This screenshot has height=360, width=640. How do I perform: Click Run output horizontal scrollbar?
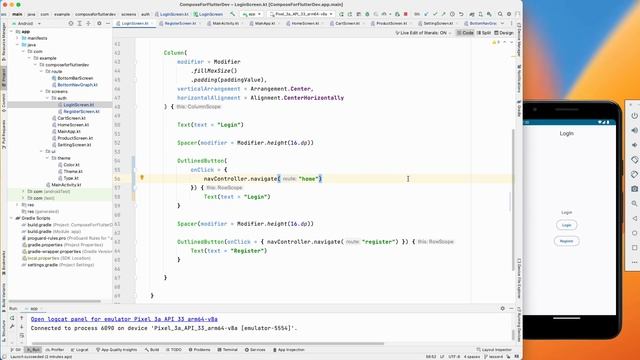[208, 344]
